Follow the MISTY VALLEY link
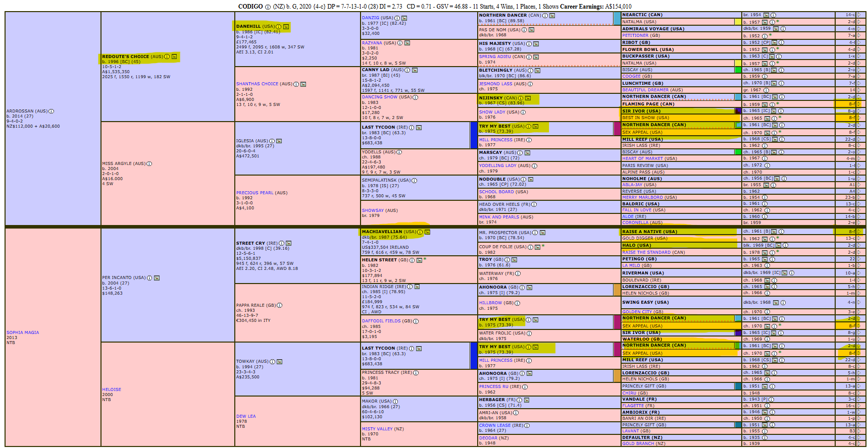 pyautogui.click(x=377, y=429)
